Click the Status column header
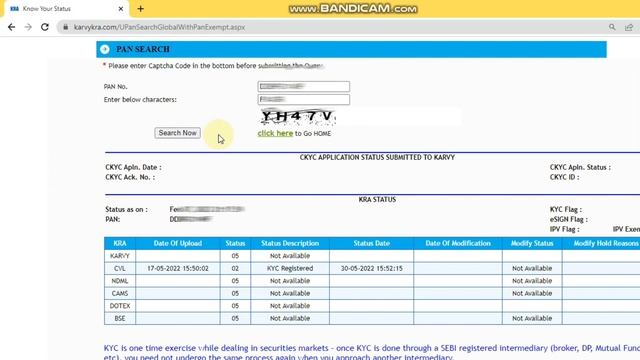 235,243
